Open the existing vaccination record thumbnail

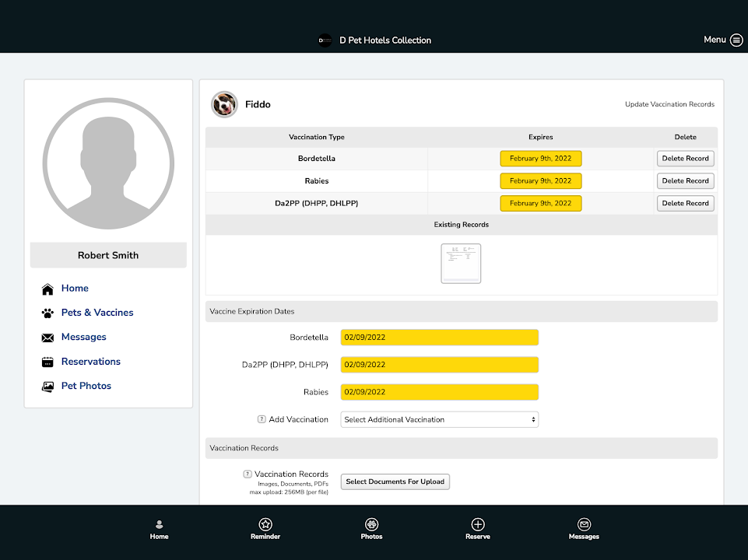(461, 264)
